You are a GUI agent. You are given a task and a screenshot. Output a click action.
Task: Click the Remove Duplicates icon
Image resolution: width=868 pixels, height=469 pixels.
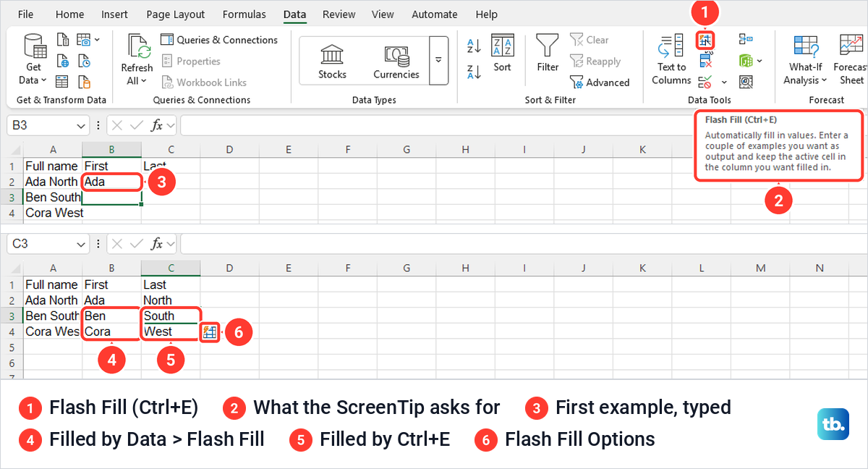coord(706,61)
